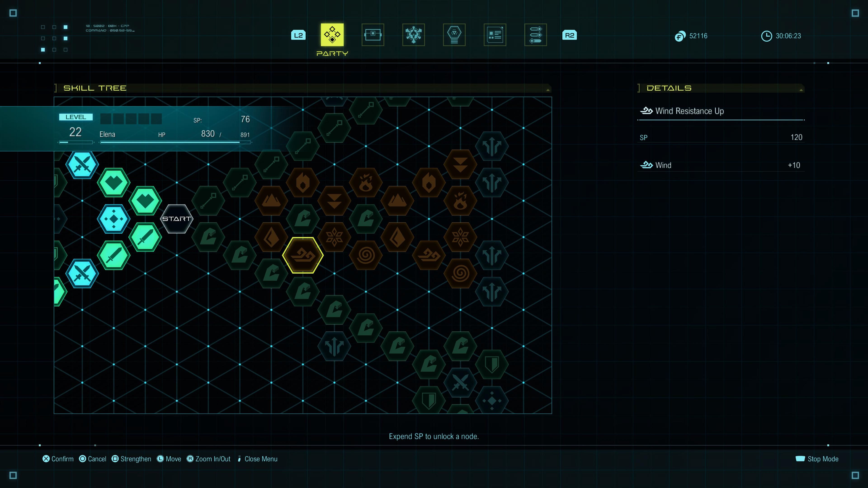The width and height of the screenshot is (868, 488).
Task: Click the Move control prompt
Action: 169,459
